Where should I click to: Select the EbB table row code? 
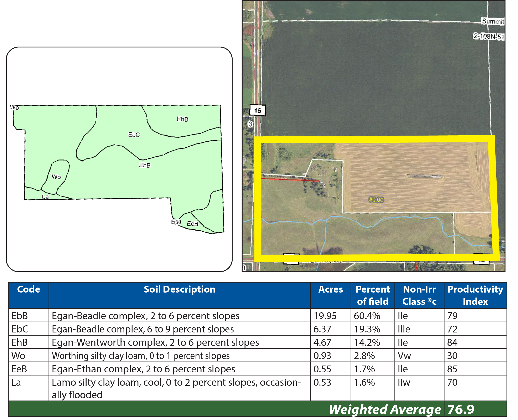coord(20,316)
